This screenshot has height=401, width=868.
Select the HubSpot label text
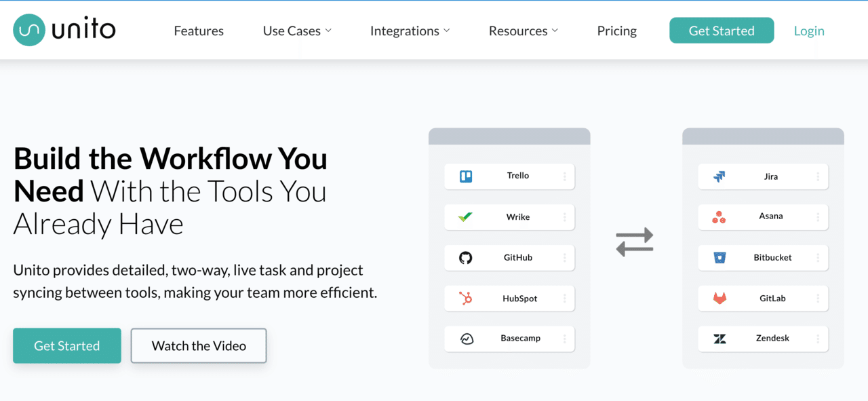click(520, 299)
